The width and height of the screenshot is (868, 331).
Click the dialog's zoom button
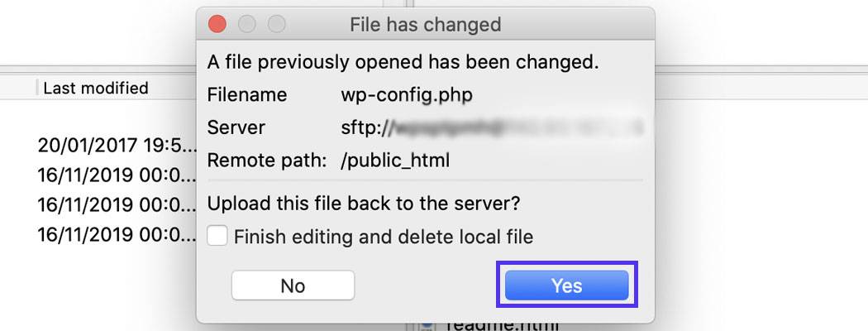(275, 24)
